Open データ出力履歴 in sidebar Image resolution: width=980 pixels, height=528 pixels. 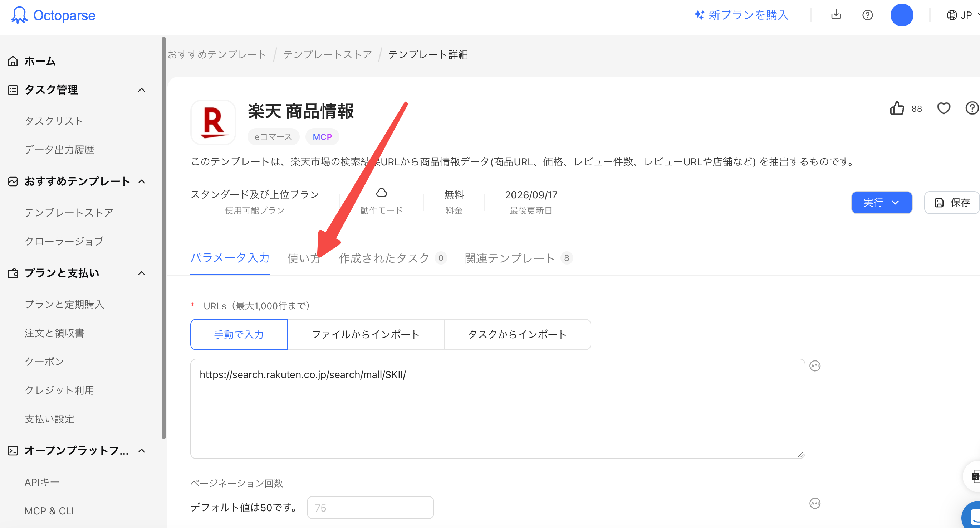click(x=59, y=150)
